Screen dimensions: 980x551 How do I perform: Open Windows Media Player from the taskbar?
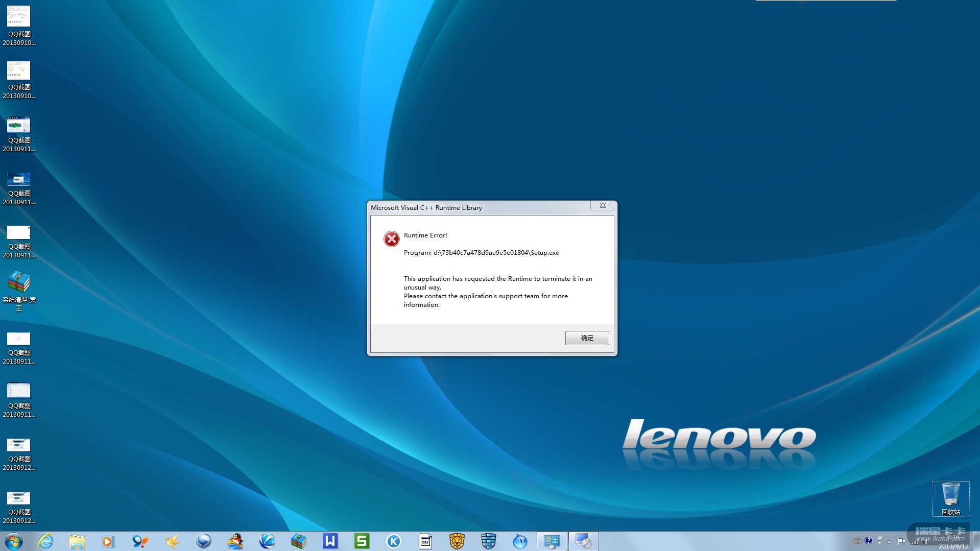pos(108,541)
